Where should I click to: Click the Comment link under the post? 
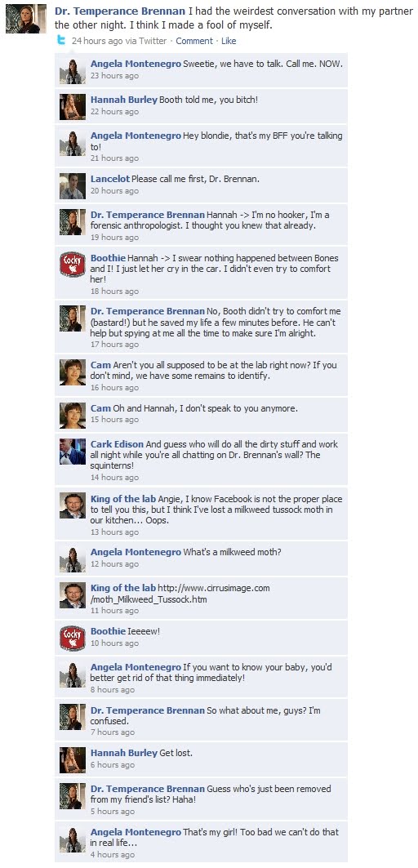click(x=194, y=41)
